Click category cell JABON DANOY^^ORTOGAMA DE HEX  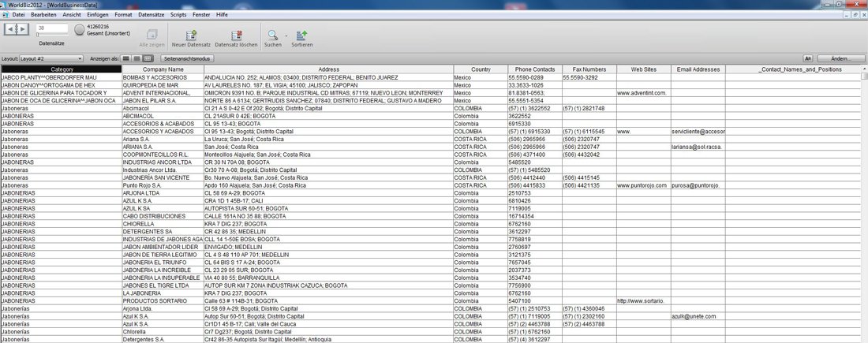pyautogui.click(x=61, y=85)
